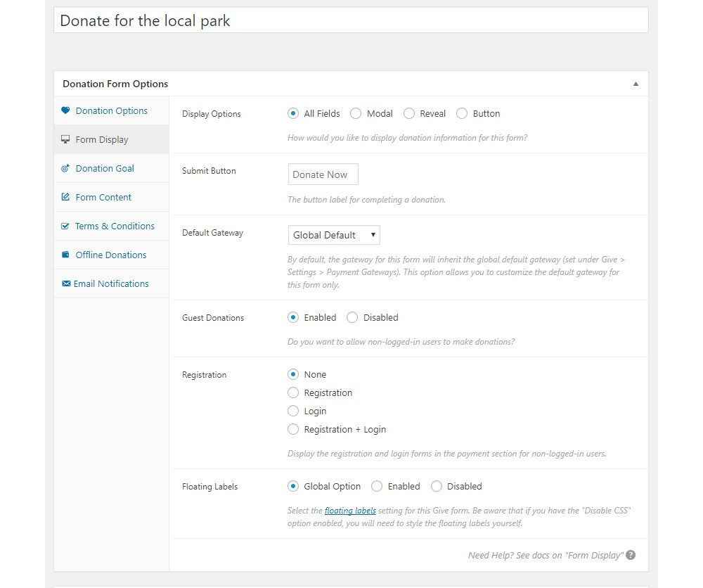Select the Modal display option
This screenshot has height=588, width=703.
(x=356, y=113)
